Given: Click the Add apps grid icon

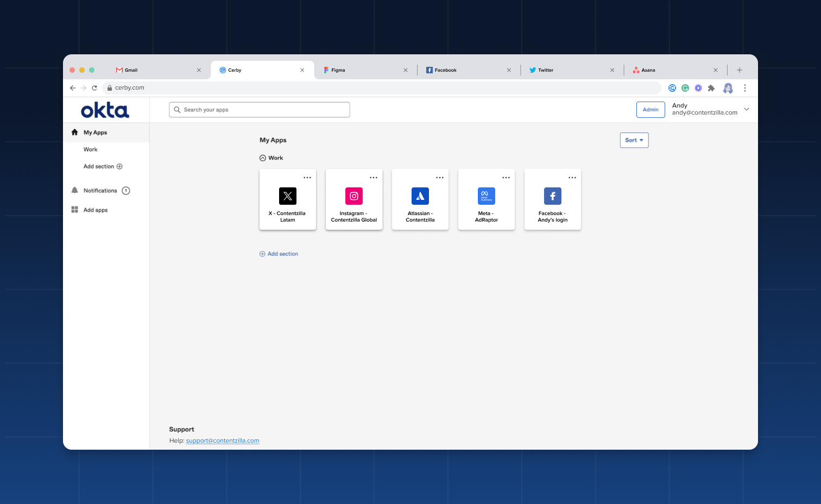Looking at the screenshot, I should [x=75, y=210].
